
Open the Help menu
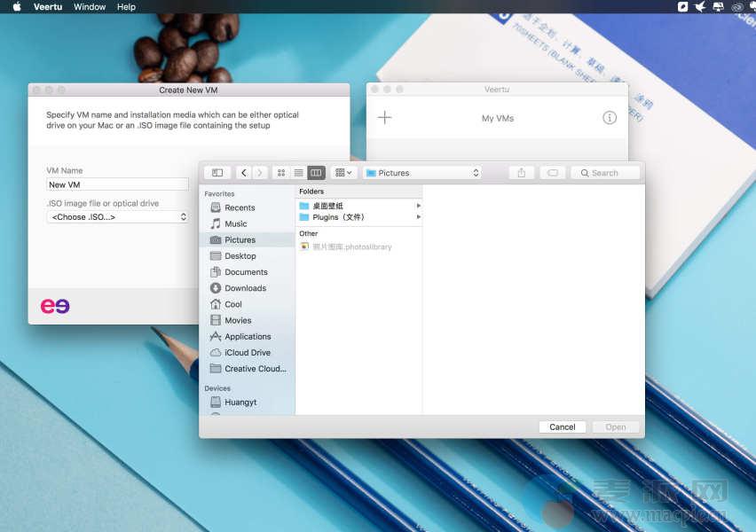point(126,7)
